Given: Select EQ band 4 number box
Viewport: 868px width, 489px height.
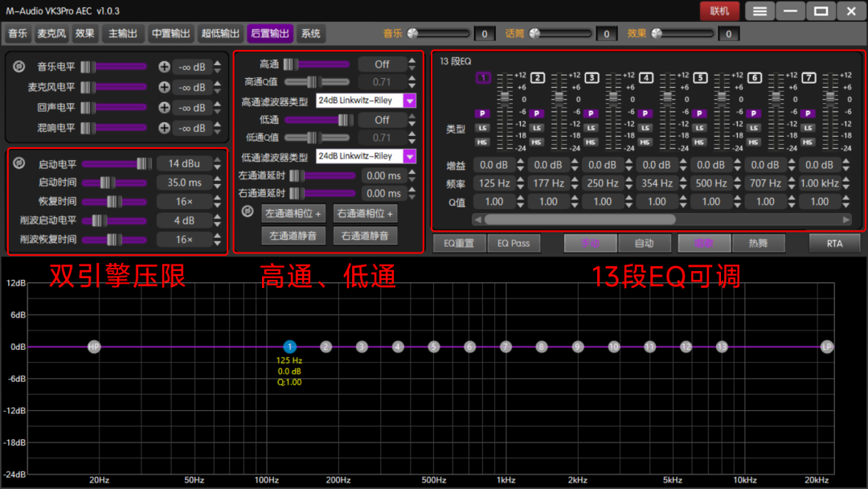Looking at the screenshot, I should pyautogui.click(x=645, y=78).
